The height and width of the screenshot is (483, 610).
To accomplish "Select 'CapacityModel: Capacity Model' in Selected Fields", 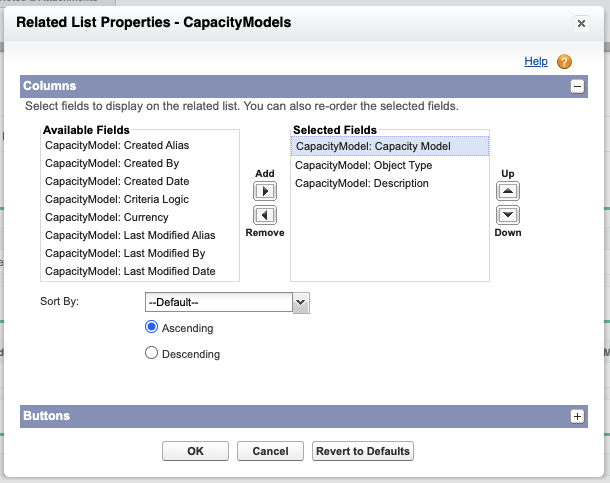I will click(390, 146).
